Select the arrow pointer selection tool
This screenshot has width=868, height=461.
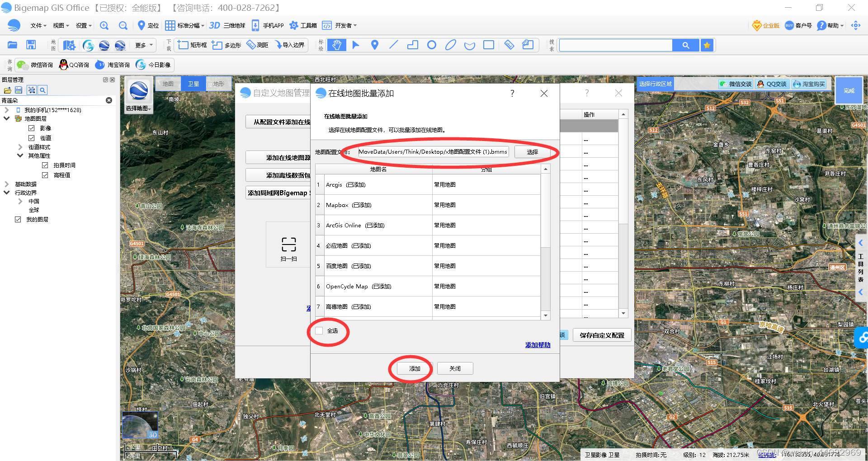tap(356, 45)
